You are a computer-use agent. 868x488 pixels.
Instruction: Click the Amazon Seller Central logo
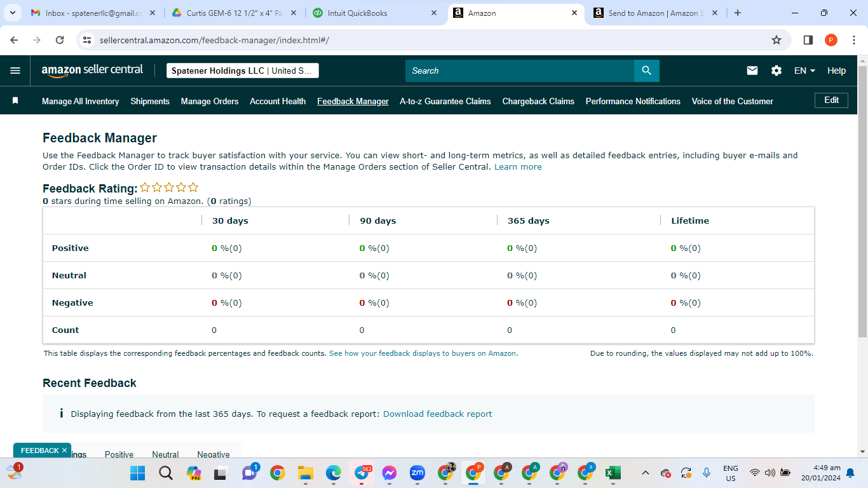pyautogui.click(x=92, y=71)
